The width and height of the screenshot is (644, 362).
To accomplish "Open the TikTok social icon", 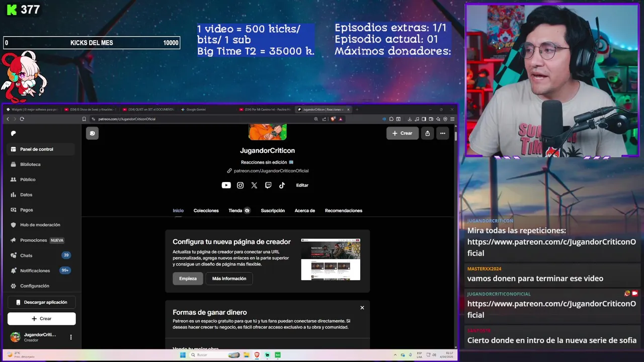I will [x=282, y=185].
